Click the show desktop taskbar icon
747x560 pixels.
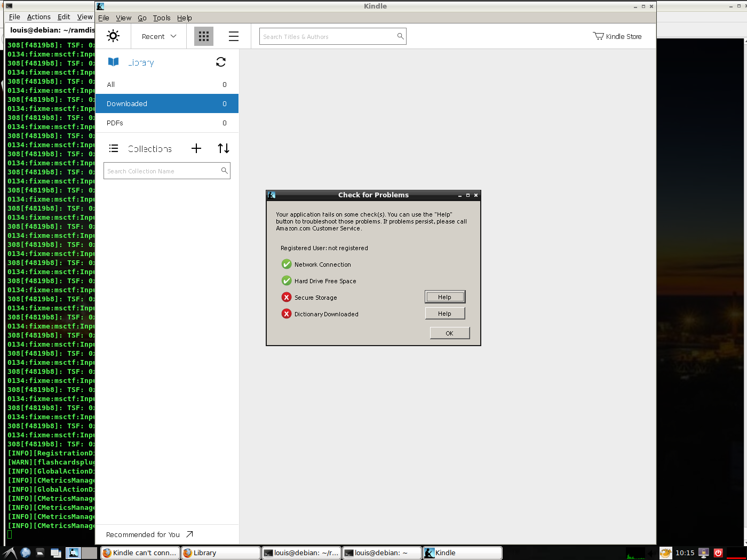tap(56, 553)
